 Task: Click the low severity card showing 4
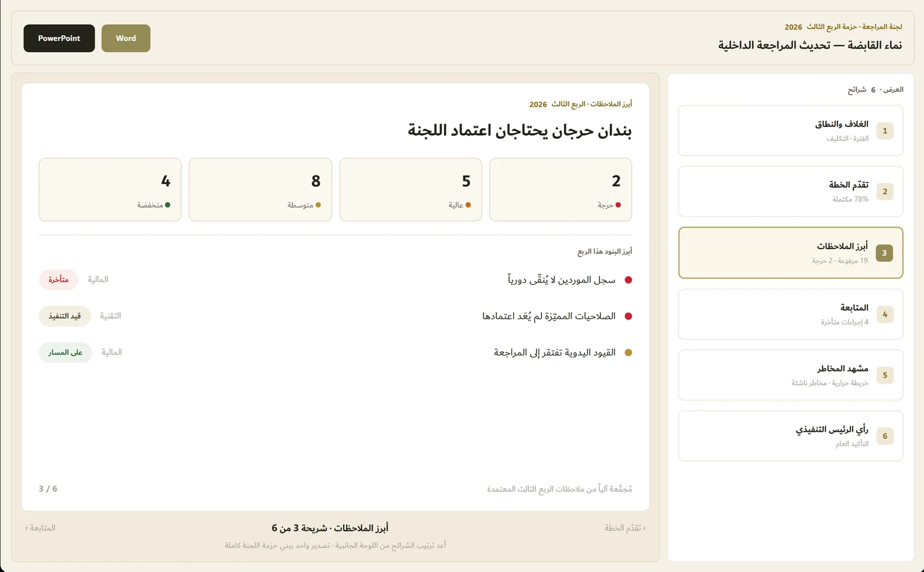tap(110, 190)
